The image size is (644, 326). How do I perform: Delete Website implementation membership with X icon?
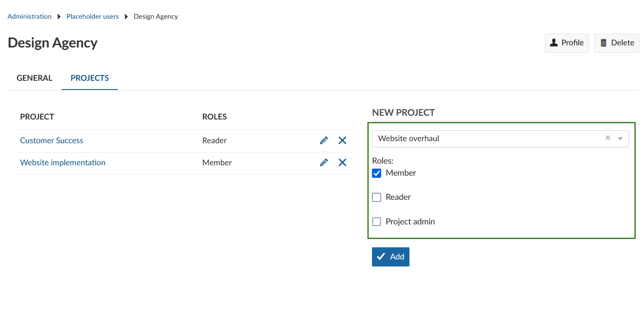[342, 162]
